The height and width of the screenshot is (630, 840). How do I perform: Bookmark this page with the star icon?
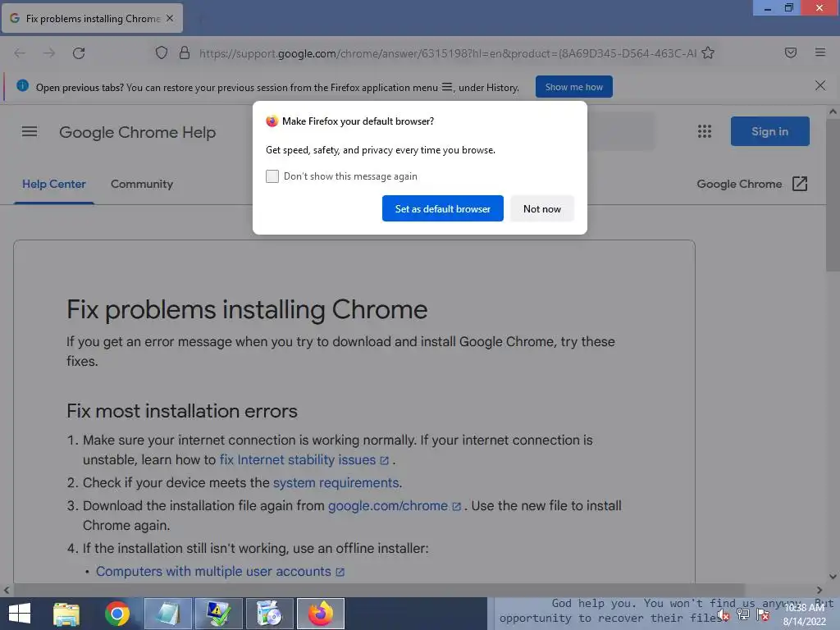(x=708, y=52)
